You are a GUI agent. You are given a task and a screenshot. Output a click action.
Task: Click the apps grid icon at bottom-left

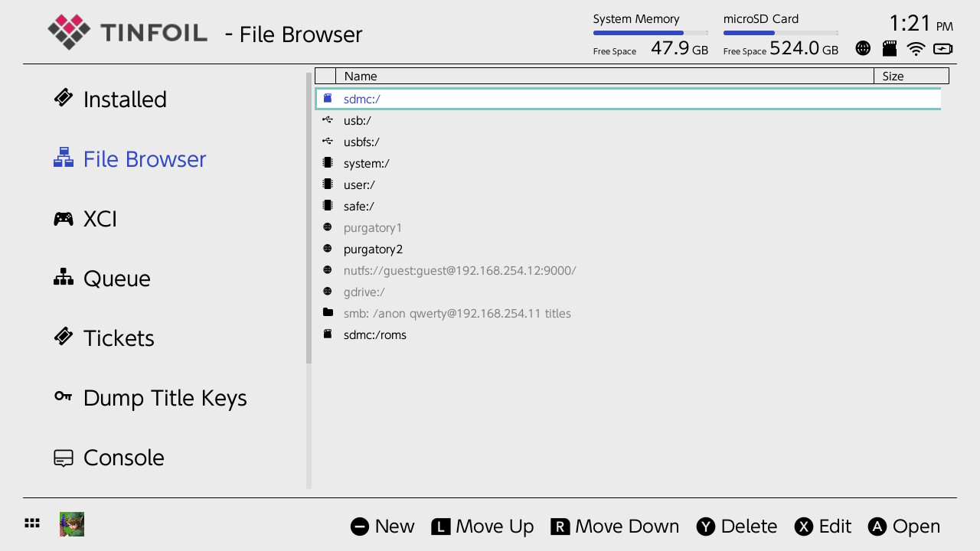pyautogui.click(x=32, y=523)
